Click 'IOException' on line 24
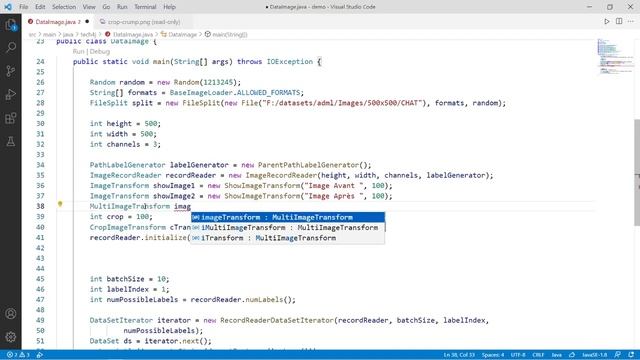 (x=290, y=62)
